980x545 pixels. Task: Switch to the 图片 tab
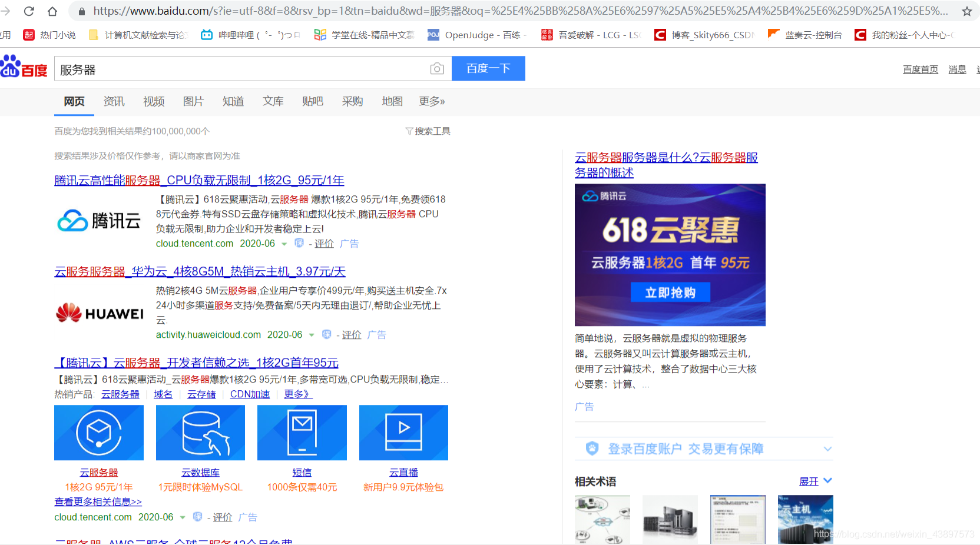[x=193, y=101]
